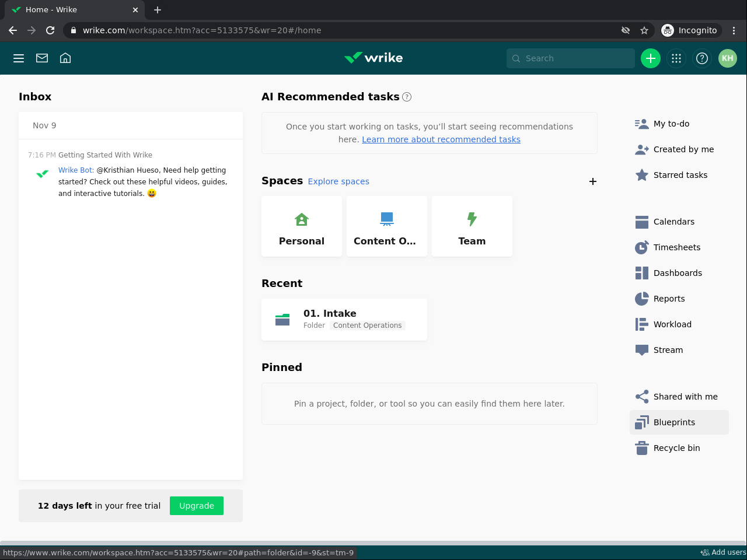
Task: Click the Created by me icon
Action: pyautogui.click(x=642, y=149)
